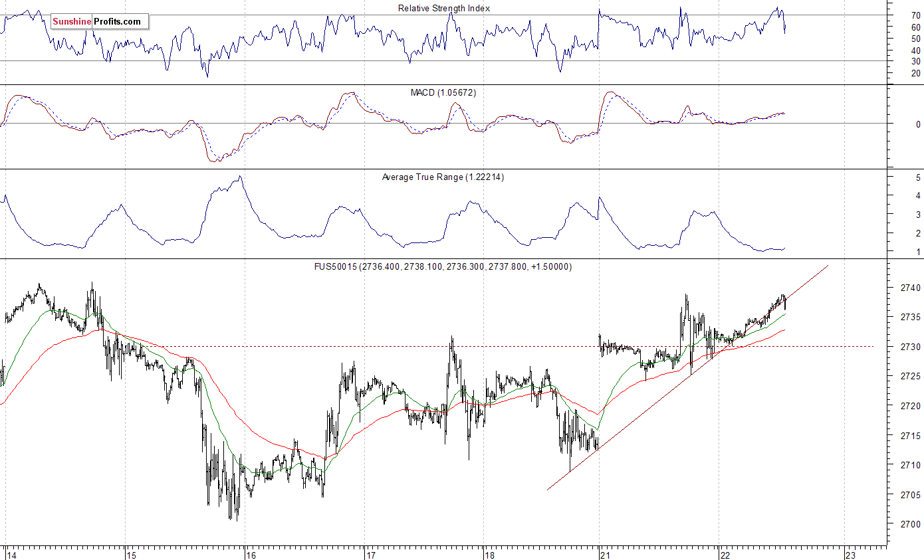Click the ATR axis label 5

pos(918,177)
